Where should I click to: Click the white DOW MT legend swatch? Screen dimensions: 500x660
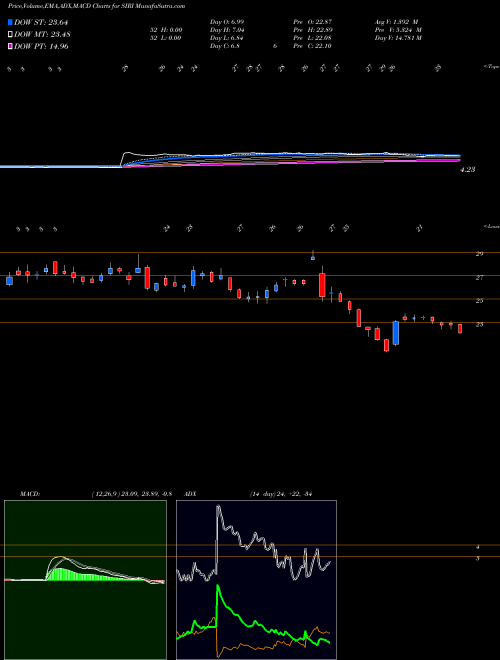[x=10, y=35]
